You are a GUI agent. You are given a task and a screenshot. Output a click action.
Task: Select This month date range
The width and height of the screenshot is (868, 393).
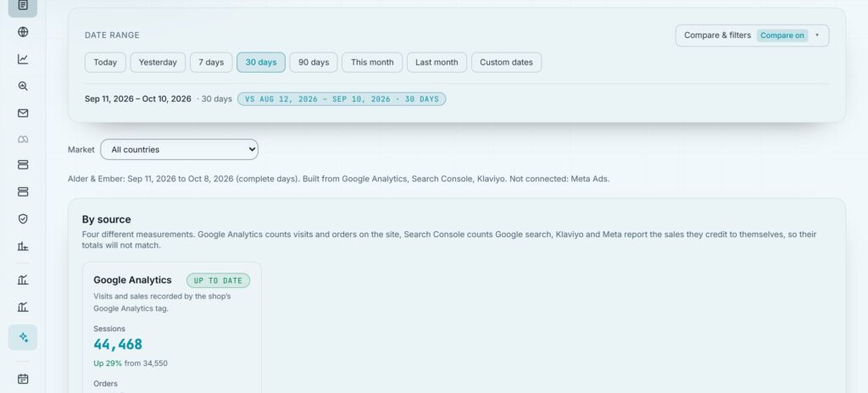click(x=372, y=63)
